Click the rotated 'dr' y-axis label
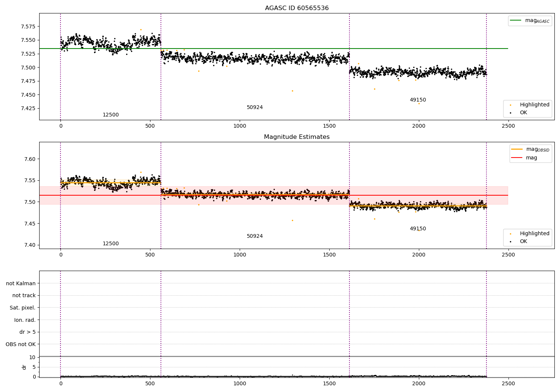Screen dimensions: 560x392 pyautogui.click(x=24, y=367)
